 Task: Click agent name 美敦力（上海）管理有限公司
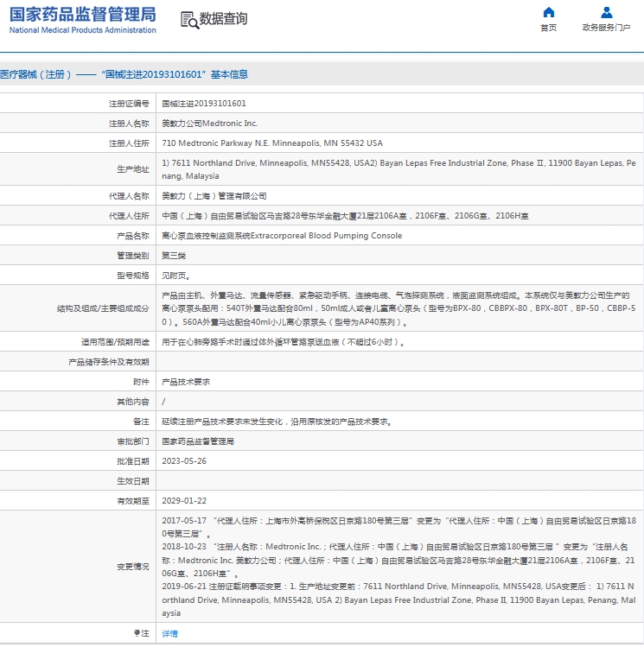click(x=214, y=196)
